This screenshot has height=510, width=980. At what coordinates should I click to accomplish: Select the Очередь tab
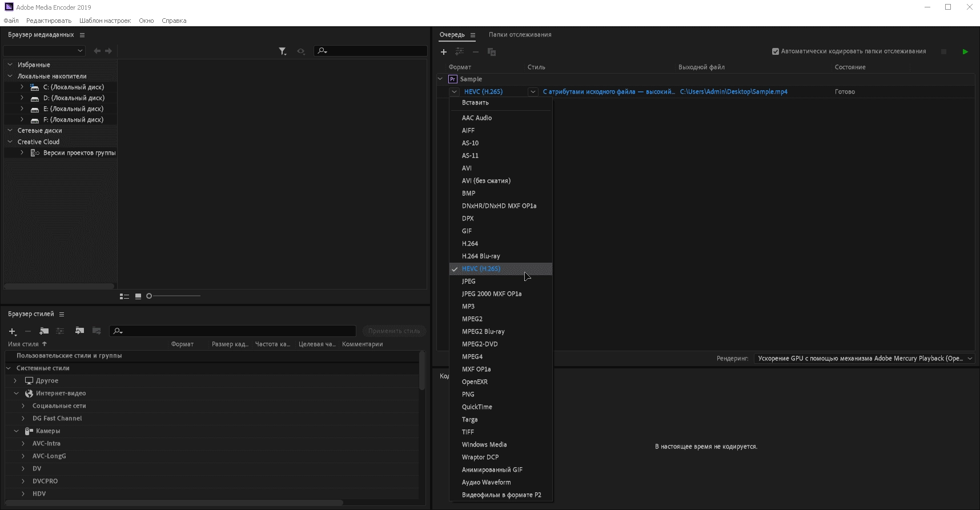(452, 35)
